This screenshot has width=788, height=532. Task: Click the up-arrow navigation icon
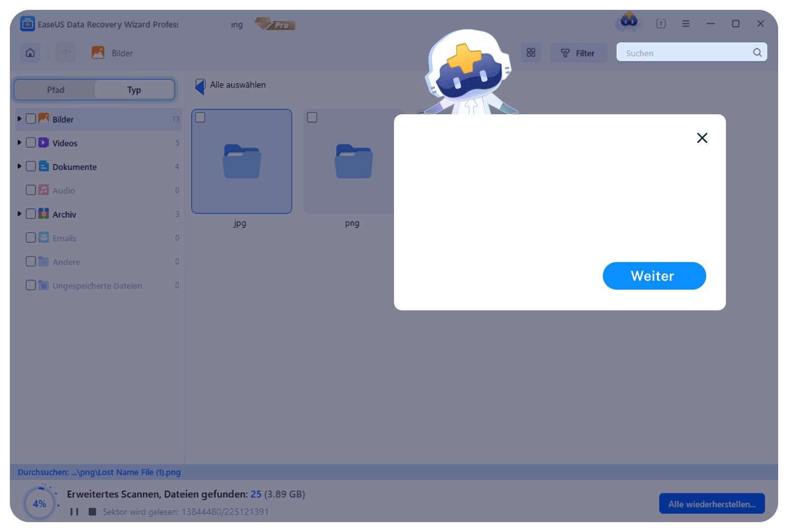click(66, 53)
